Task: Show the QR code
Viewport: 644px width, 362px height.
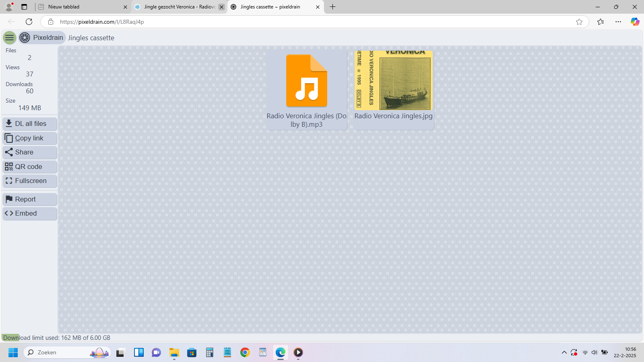Action: tap(30, 167)
